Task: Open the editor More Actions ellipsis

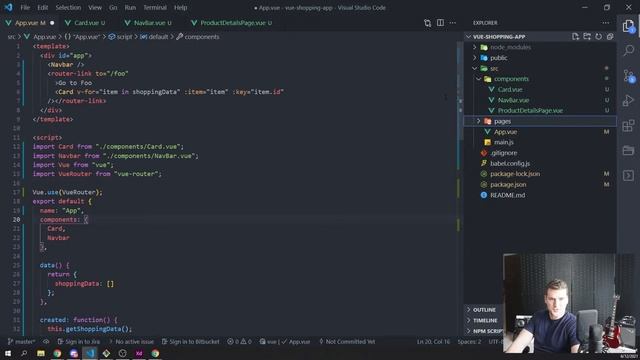Action: (x=453, y=23)
